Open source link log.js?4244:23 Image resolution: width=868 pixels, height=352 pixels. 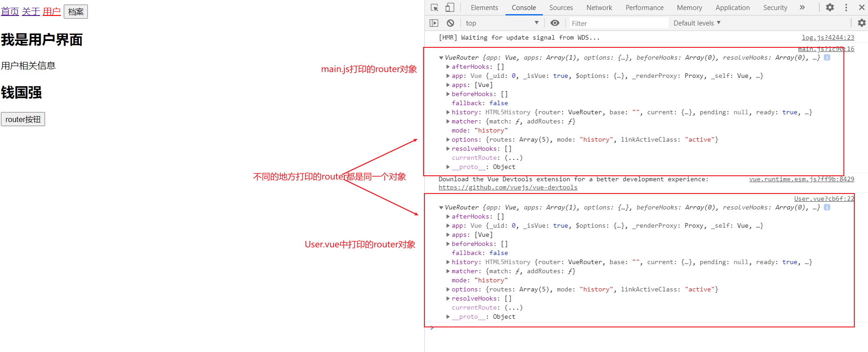828,37
